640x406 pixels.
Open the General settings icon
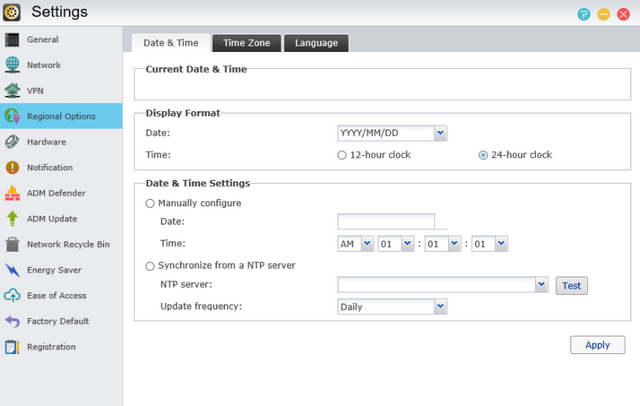tap(12, 39)
